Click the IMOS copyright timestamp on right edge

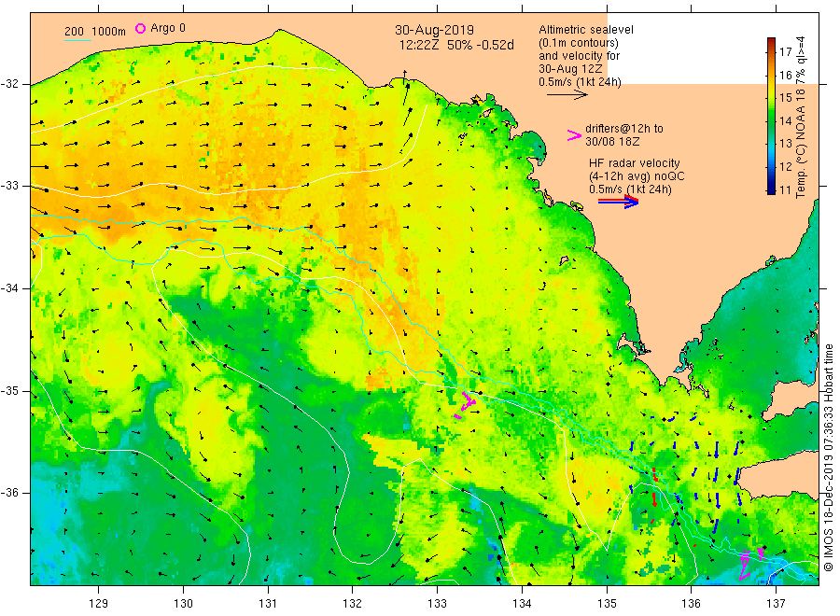pos(828,458)
